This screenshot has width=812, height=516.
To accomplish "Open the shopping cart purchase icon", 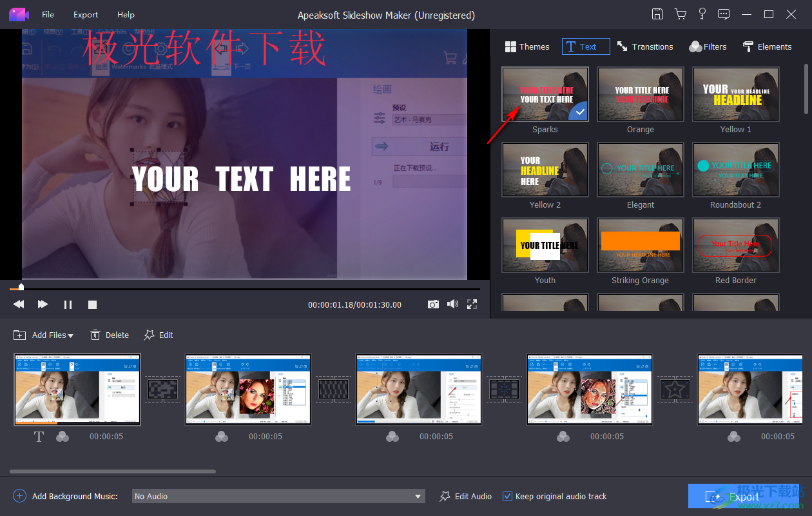I will tap(680, 14).
